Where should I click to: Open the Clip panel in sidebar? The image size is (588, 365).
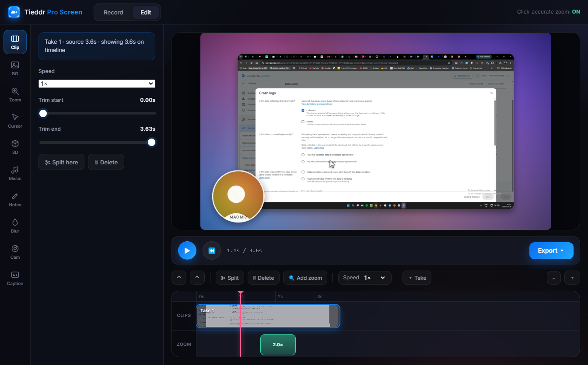pyautogui.click(x=15, y=42)
